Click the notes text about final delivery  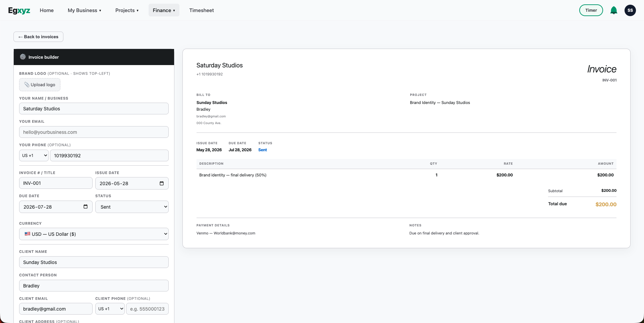click(444, 233)
